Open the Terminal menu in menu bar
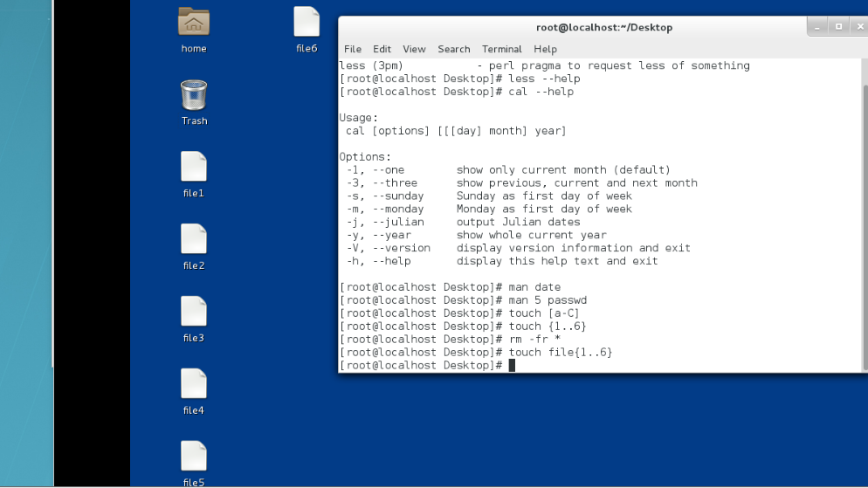 (x=501, y=49)
